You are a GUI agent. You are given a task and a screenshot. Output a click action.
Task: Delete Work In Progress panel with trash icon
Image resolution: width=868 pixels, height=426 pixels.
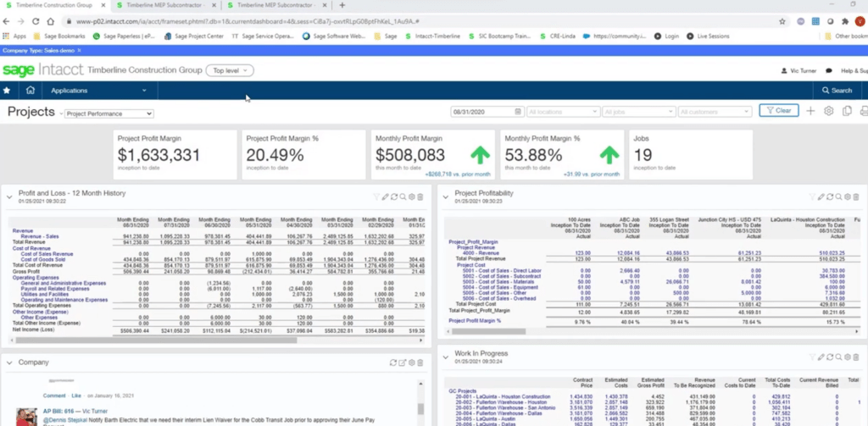point(856,357)
